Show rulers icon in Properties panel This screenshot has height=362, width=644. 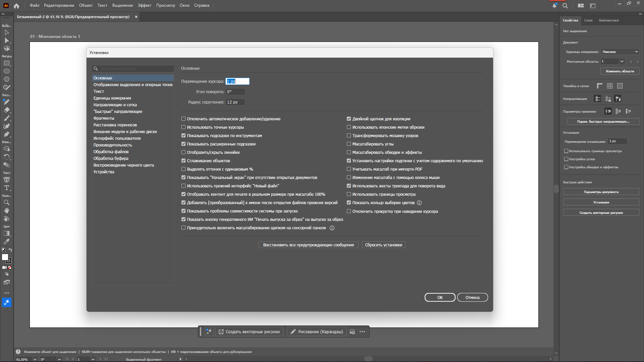tap(600, 86)
